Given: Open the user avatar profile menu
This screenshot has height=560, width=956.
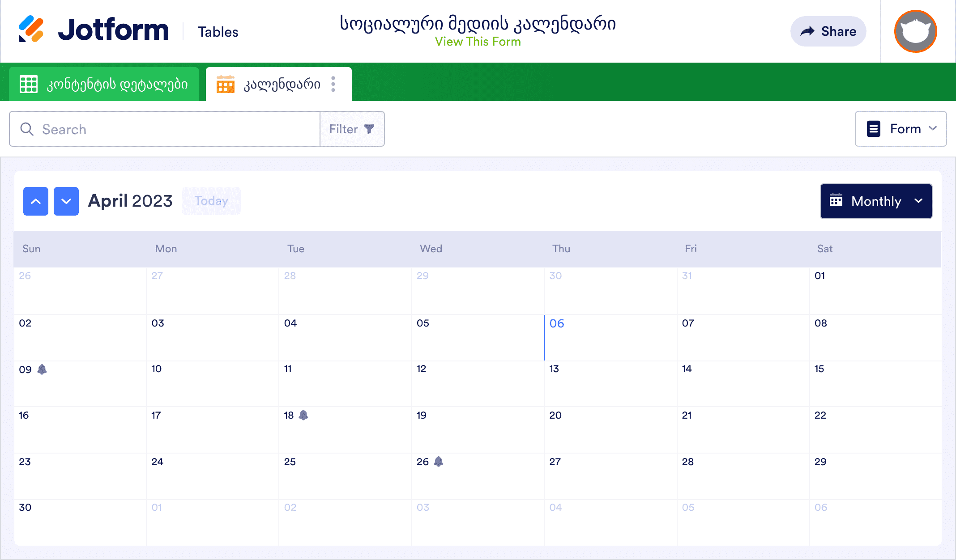Looking at the screenshot, I should coord(915,31).
